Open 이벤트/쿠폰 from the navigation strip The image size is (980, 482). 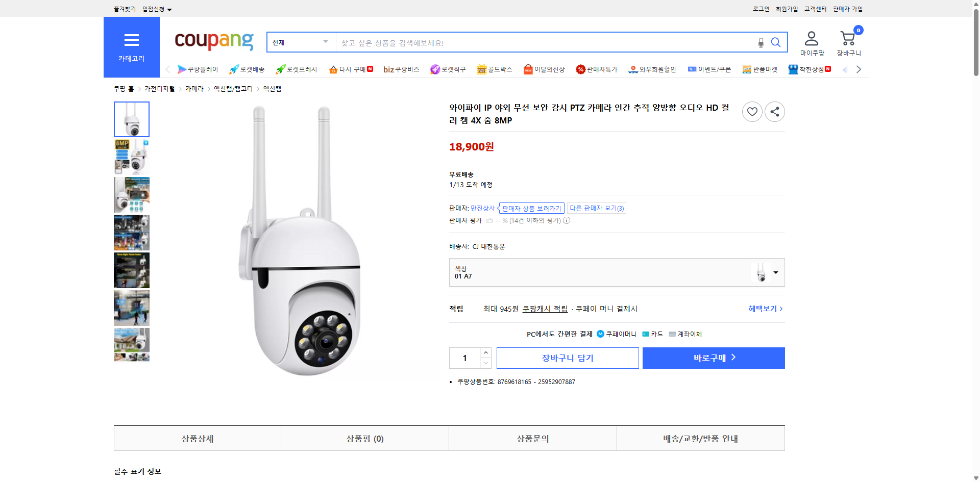point(709,69)
